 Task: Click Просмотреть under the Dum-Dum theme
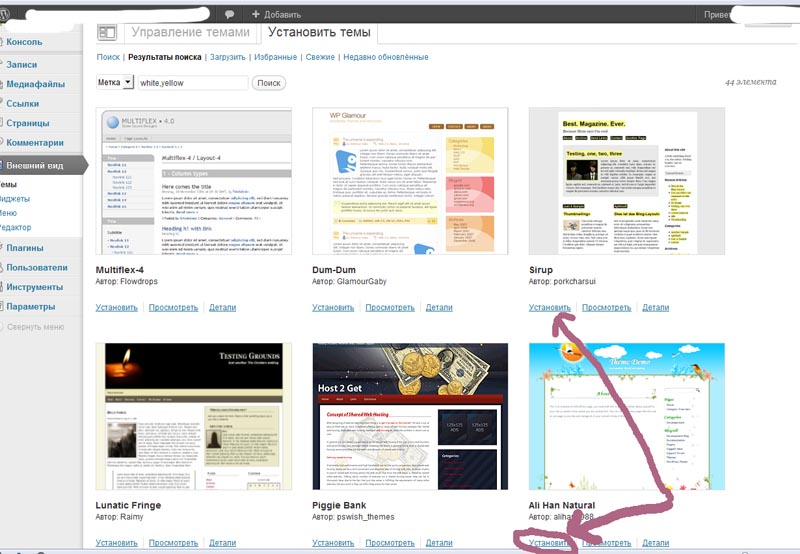click(x=389, y=308)
